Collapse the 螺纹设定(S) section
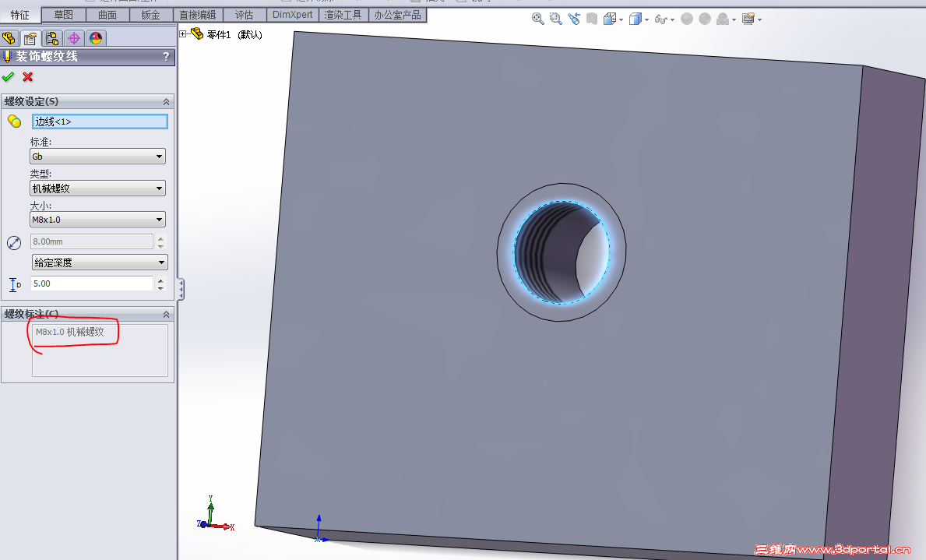The height and width of the screenshot is (560, 926). [166, 101]
